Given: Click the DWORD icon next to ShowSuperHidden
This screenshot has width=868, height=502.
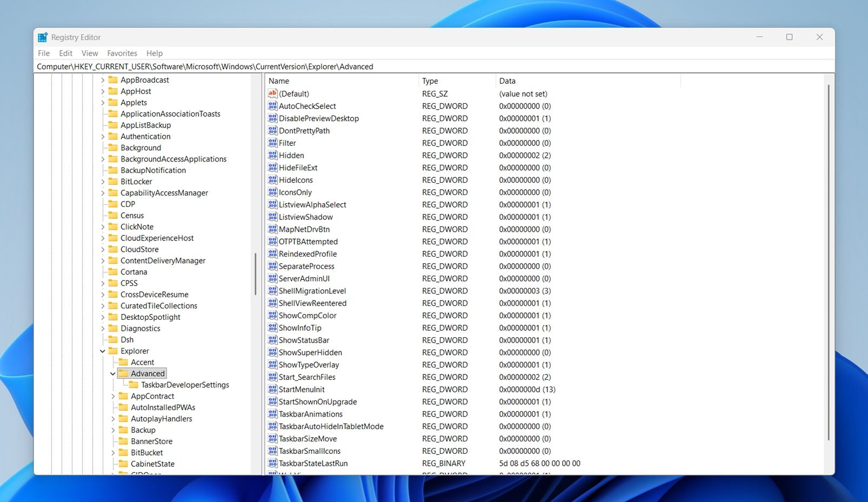Looking at the screenshot, I should point(272,352).
